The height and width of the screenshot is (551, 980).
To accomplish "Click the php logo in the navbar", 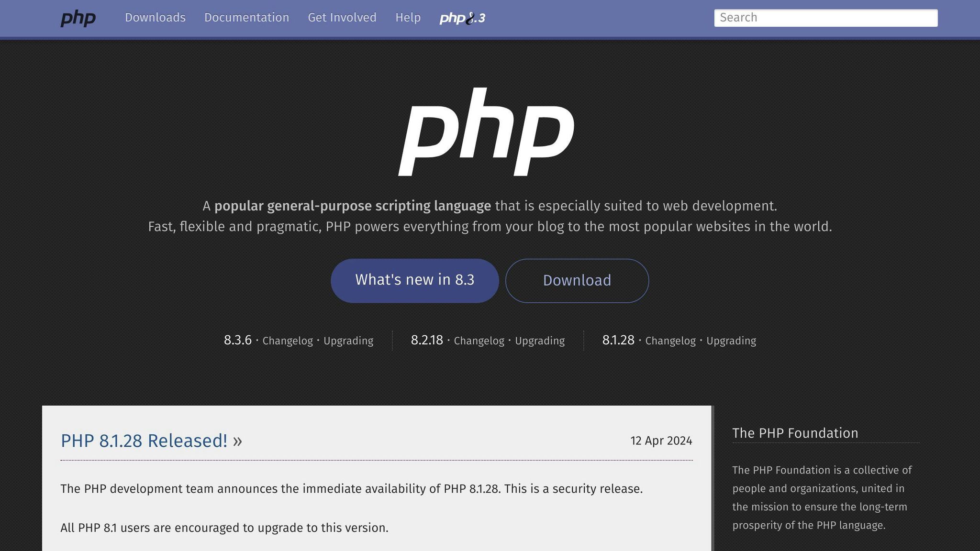I will 78,18.
